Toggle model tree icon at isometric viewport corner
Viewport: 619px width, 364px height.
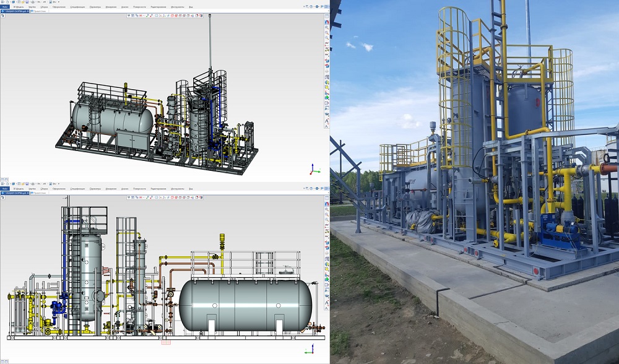(327, 16)
